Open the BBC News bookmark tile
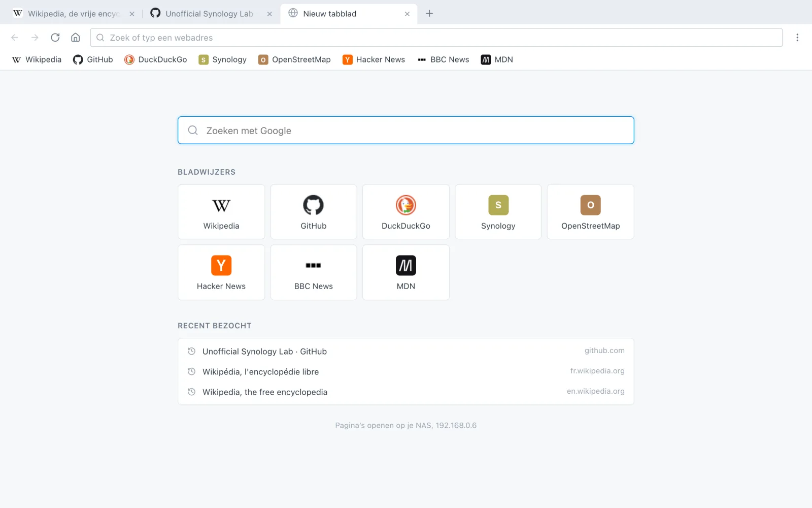 314,272
